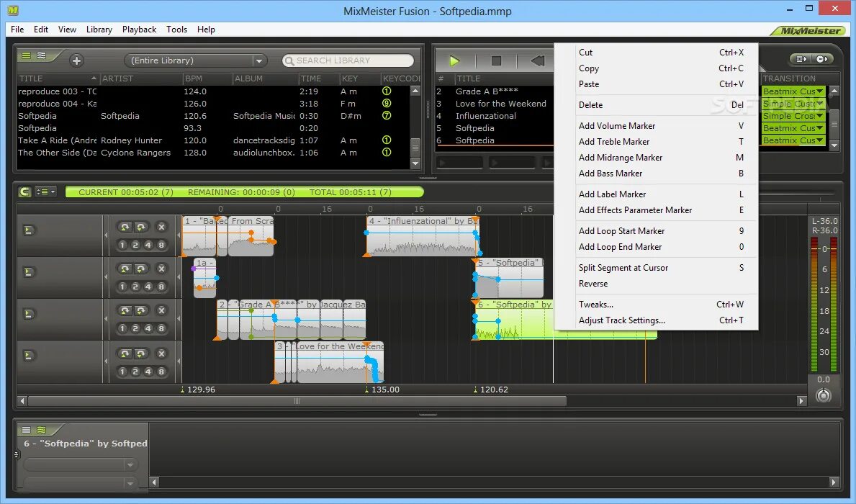Click library list scroll down arrow
856x504 pixels.
click(415, 163)
